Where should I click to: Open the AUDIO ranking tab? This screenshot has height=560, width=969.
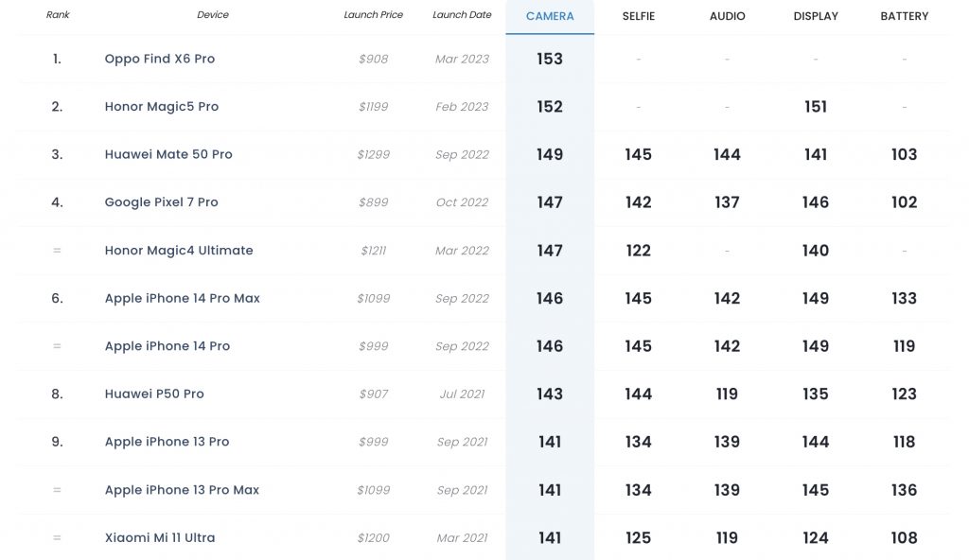pyautogui.click(x=727, y=16)
